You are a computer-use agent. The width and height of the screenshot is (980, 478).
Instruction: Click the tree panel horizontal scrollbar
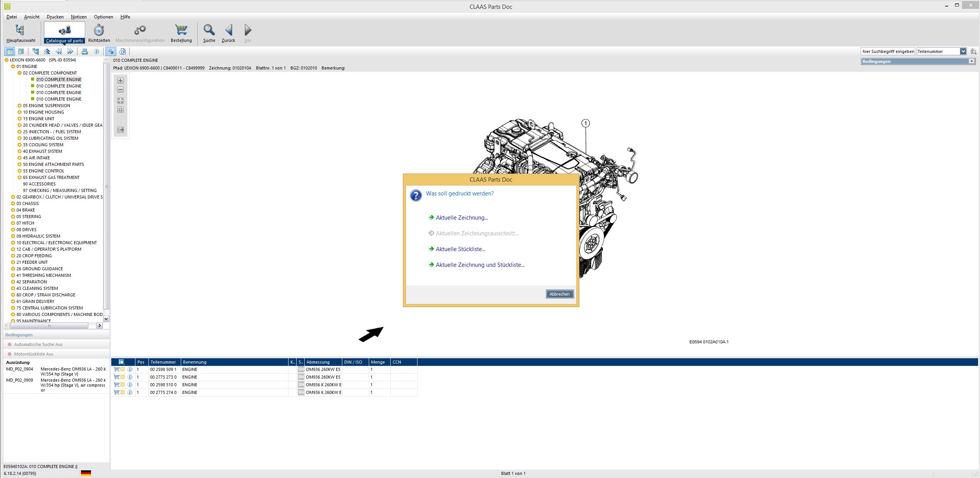click(x=53, y=326)
